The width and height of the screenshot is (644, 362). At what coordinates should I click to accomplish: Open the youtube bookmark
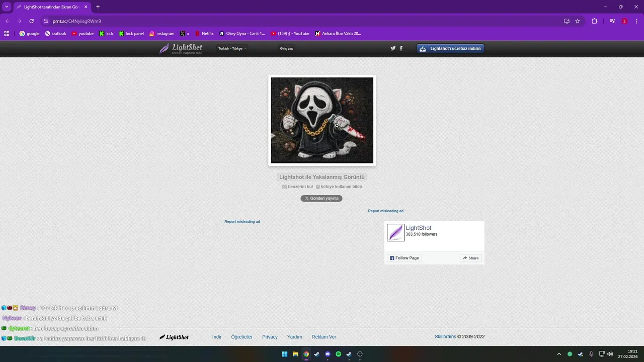[x=83, y=34]
